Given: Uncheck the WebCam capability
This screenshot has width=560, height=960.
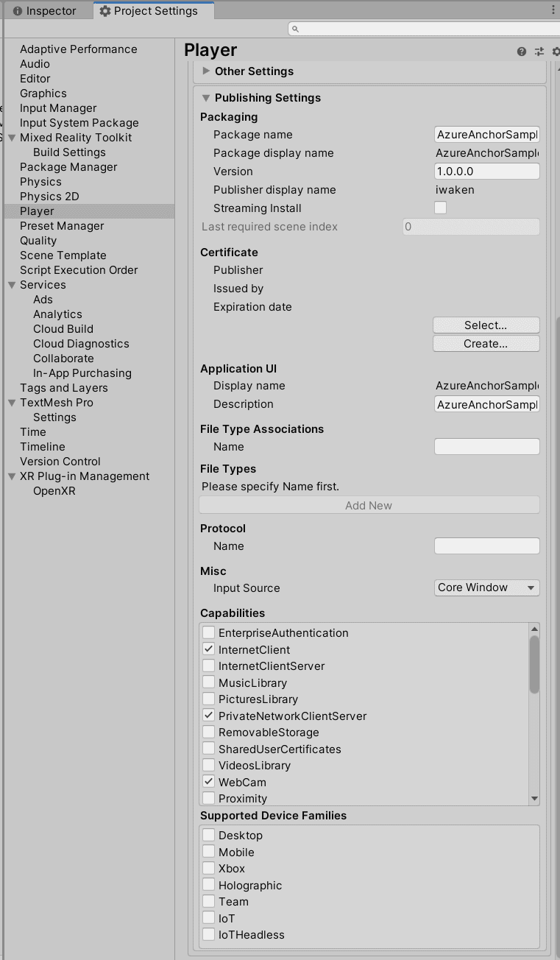Looking at the screenshot, I should [209, 782].
